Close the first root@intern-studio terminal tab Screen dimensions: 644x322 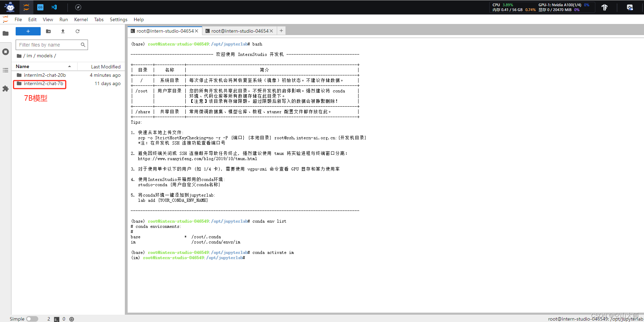[x=196, y=31]
